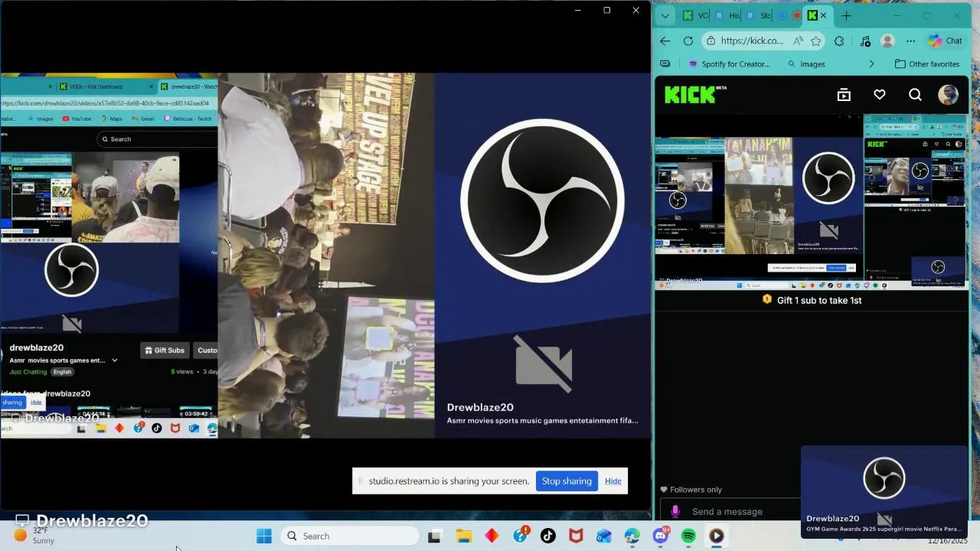Click the Drewblaze20 picture-in-picture overlay
The height and width of the screenshot is (551, 980).
click(884, 491)
